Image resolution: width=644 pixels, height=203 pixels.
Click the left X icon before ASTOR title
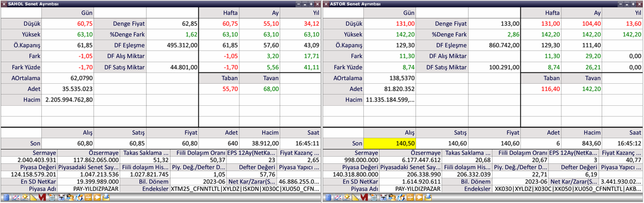click(x=326, y=4)
